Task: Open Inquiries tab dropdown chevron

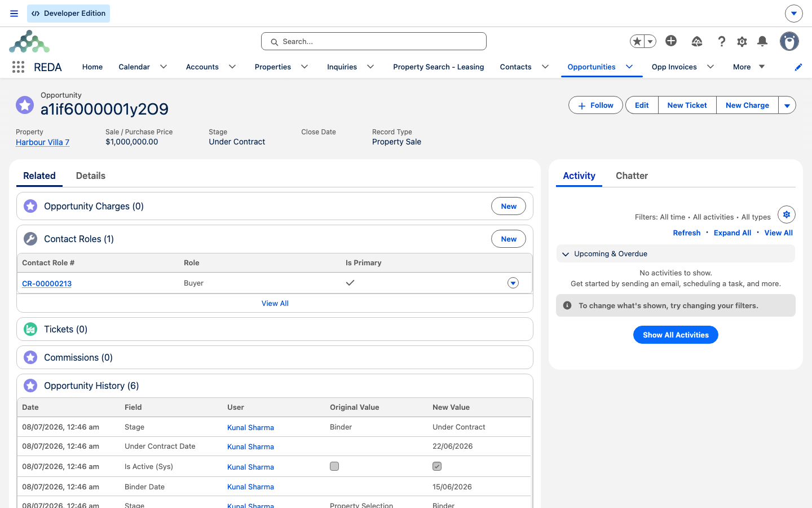Action: [370, 67]
